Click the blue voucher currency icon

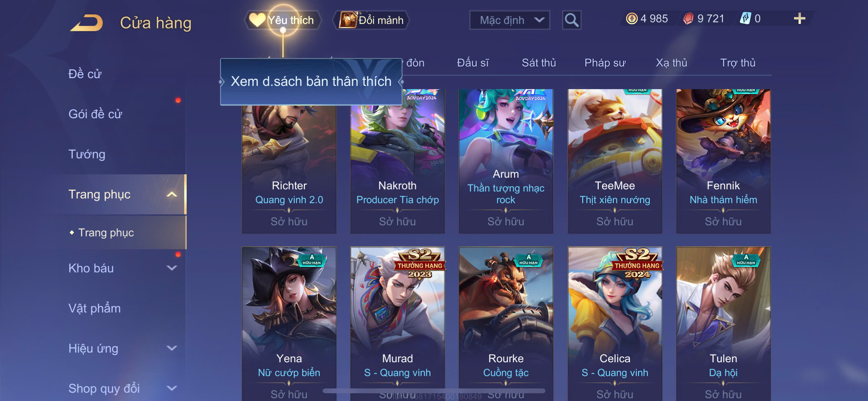coord(745,18)
